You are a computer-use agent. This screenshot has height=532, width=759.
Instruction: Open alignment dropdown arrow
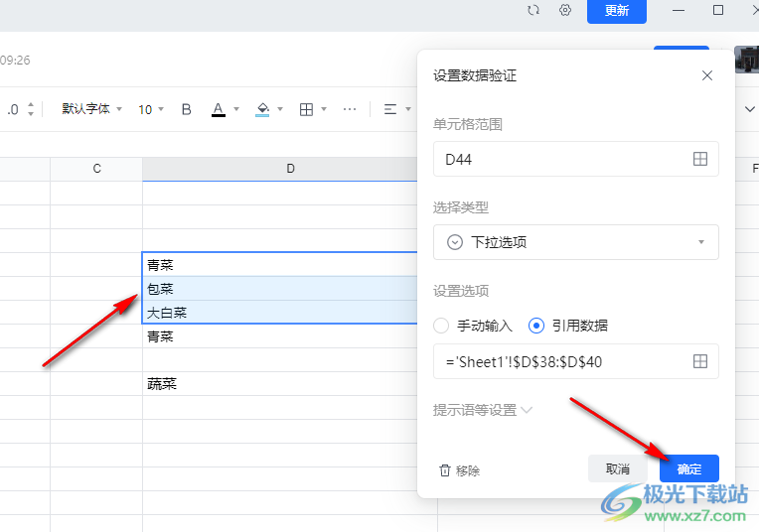coord(408,109)
